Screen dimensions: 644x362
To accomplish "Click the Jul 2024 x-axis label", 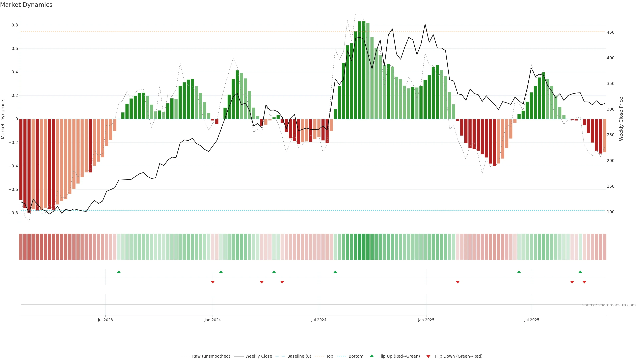I will click(x=319, y=320).
